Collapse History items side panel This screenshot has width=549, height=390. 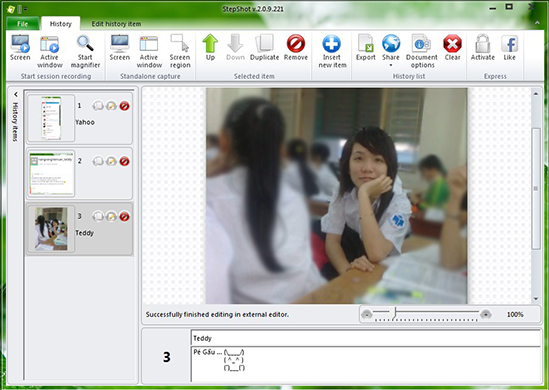pyautogui.click(x=16, y=94)
